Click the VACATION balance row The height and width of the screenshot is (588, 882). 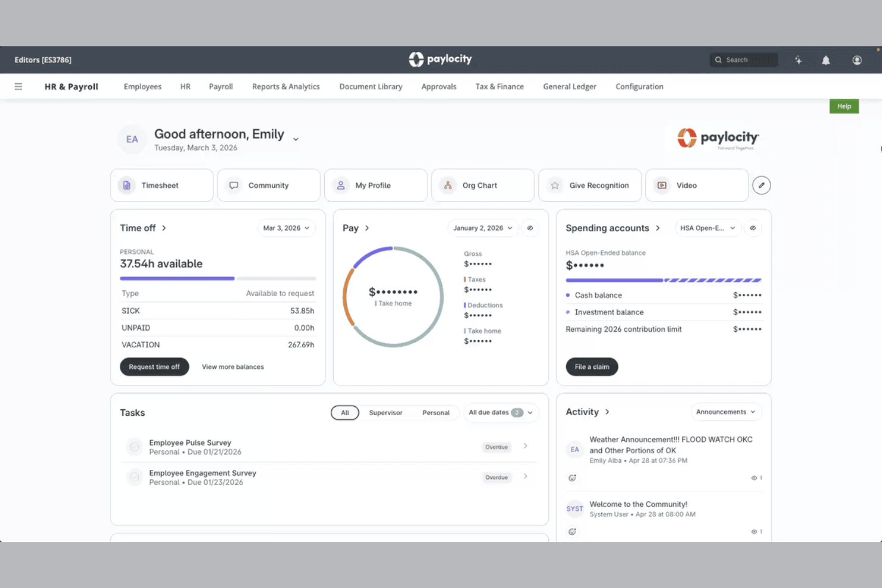[x=218, y=345]
